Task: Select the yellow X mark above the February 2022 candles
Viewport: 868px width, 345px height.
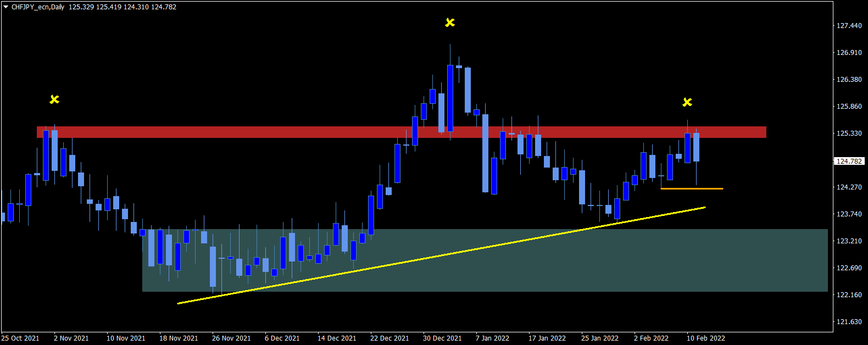Action: [687, 102]
